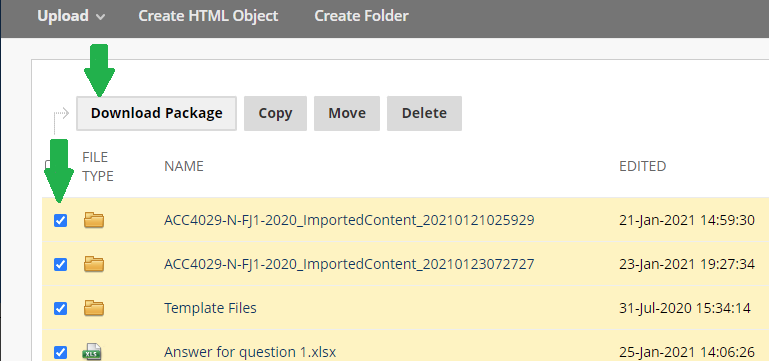769x361 pixels.
Task: Expand the Upload dropdown menu
Action: tap(71, 16)
